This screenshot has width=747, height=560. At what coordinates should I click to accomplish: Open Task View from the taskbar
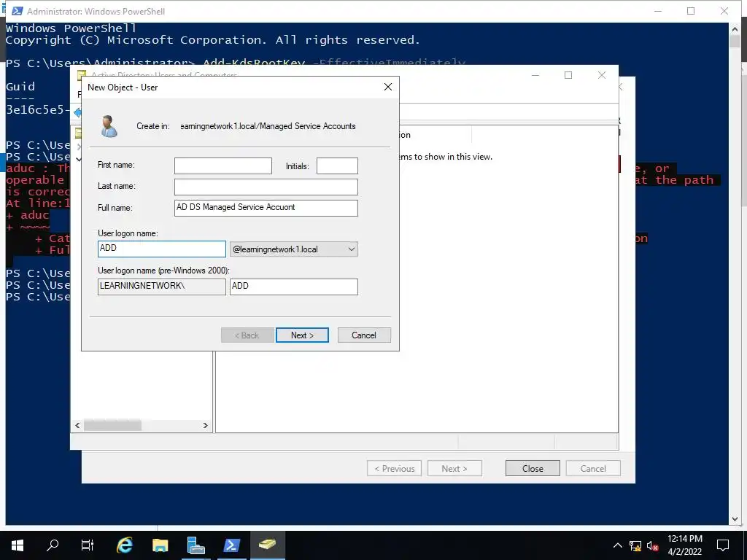[88, 545]
